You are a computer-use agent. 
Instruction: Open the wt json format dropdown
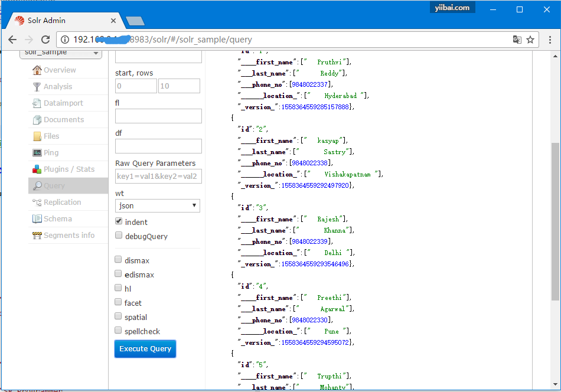[158, 205]
